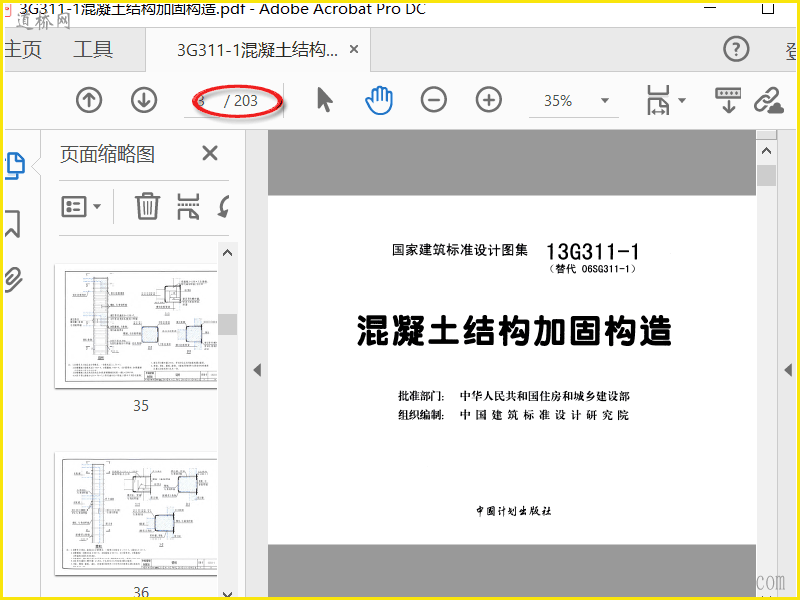The width and height of the screenshot is (800, 600).
Task: Close the 3G311-1混凝土结构 document tab
Action: tap(354, 49)
